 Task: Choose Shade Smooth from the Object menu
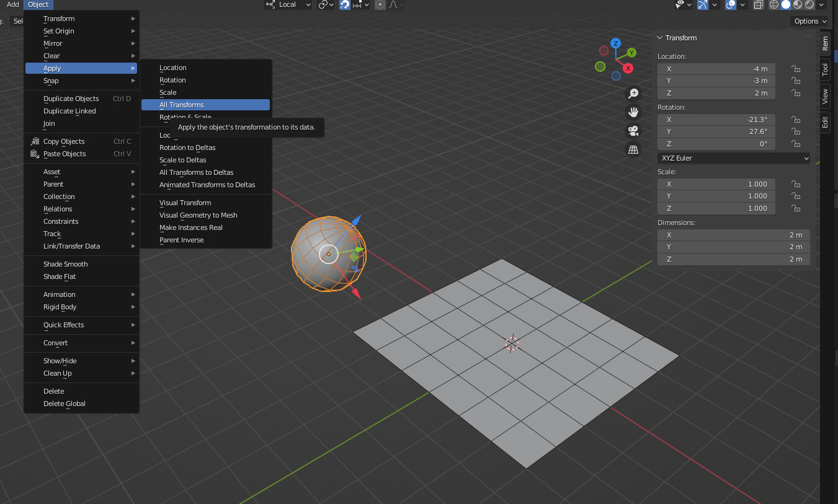66,263
